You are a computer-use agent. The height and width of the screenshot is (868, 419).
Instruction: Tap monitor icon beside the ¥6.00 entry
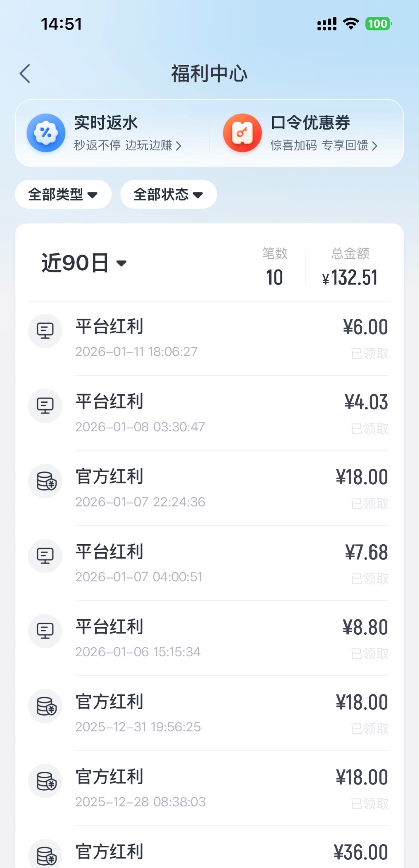pos(45,331)
